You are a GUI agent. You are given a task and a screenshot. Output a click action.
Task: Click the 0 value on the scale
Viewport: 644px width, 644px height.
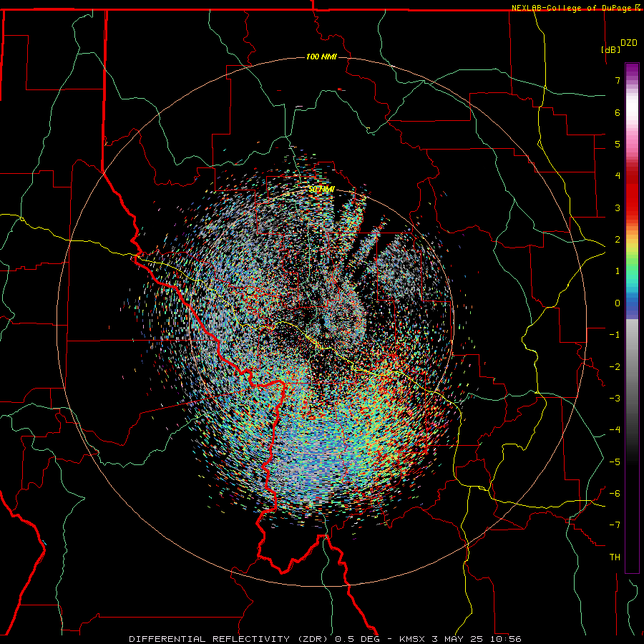tap(618, 303)
